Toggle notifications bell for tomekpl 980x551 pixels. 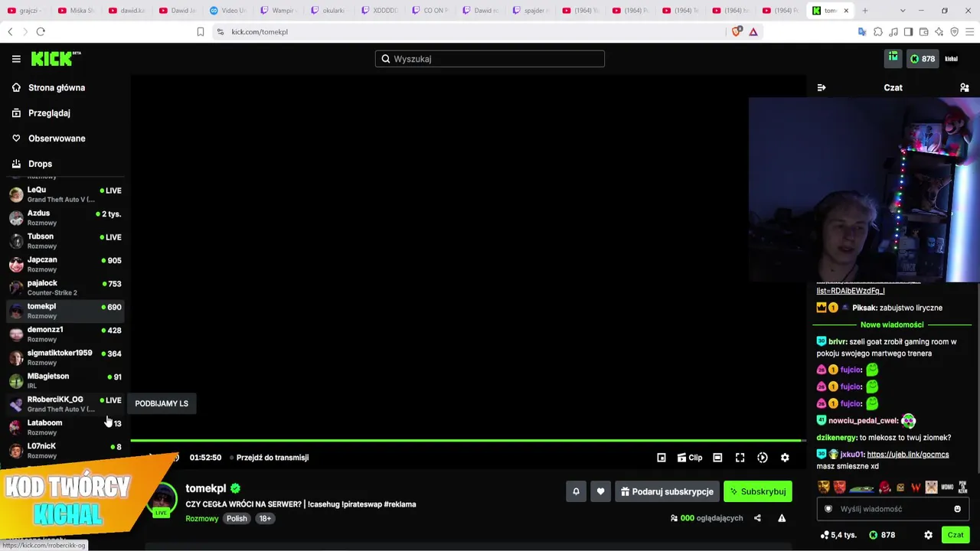(576, 491)
